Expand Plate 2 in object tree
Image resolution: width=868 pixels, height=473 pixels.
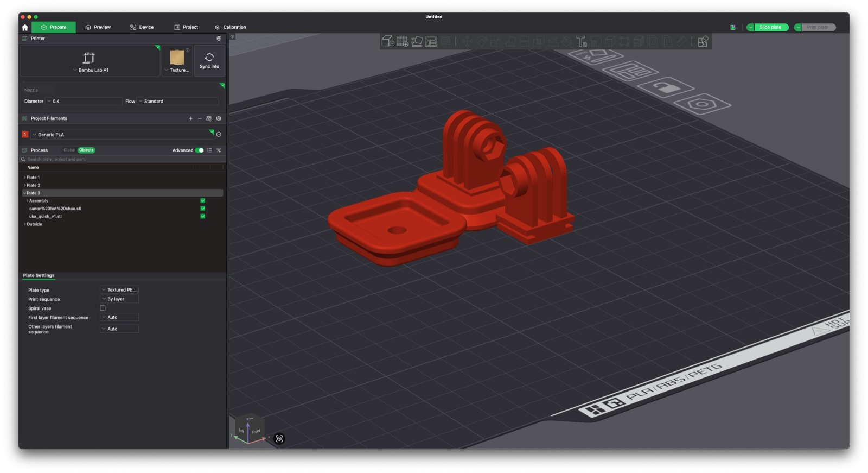point(24,185)
